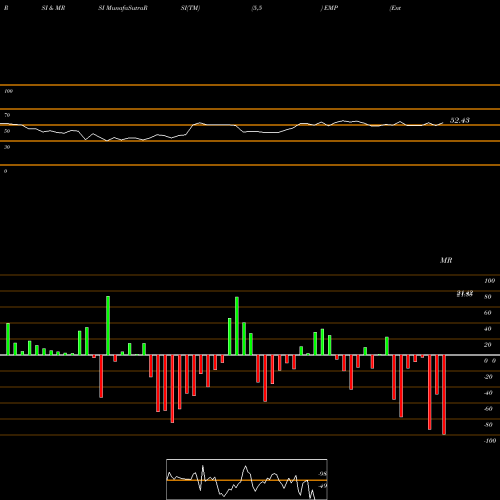The image size is (500, 500).
Task: Click the RSI axis label 30
Action: tap(7, 147)
